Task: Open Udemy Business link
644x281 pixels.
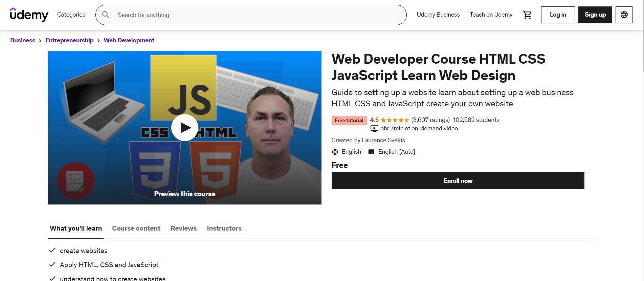Action: (x=438, y=15)
